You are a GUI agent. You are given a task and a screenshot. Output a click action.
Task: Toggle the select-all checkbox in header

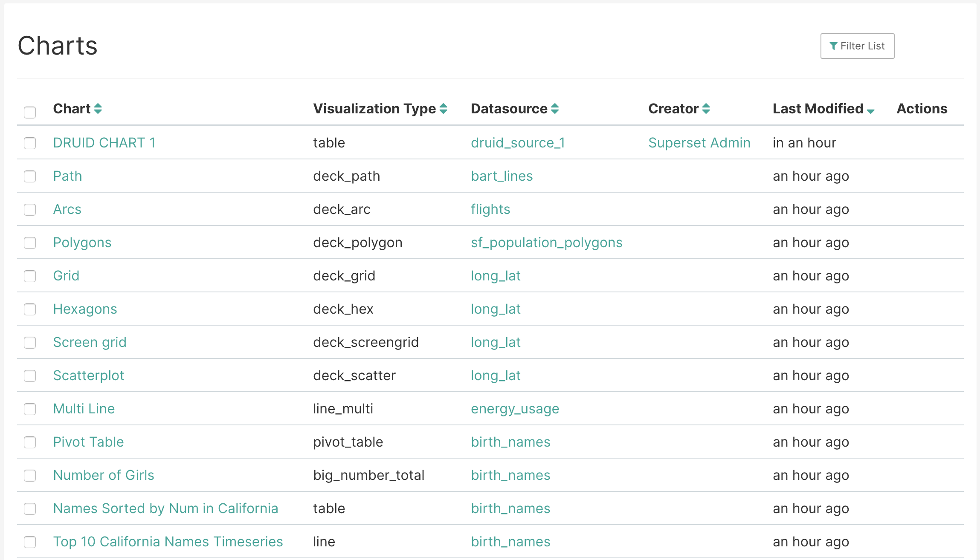click(30, 112)
